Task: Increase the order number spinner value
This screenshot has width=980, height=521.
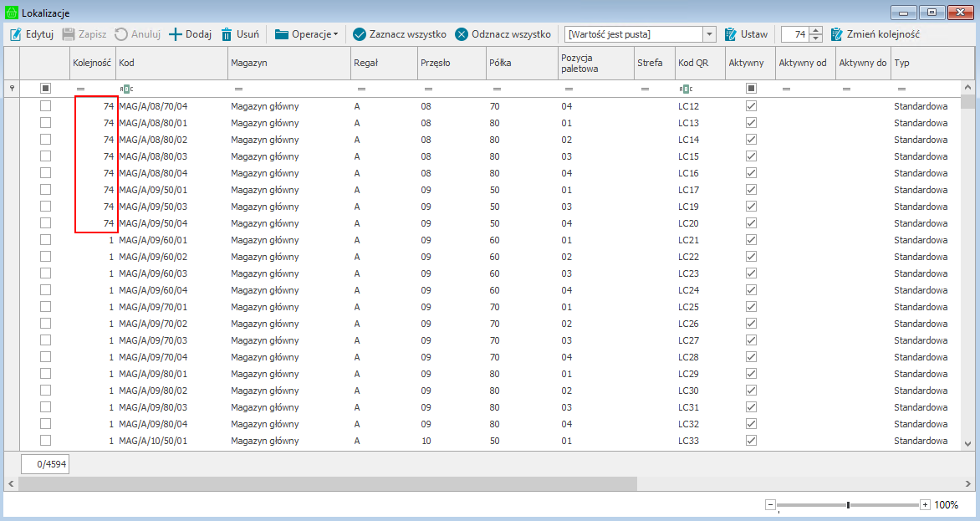Action: point(816,30)
